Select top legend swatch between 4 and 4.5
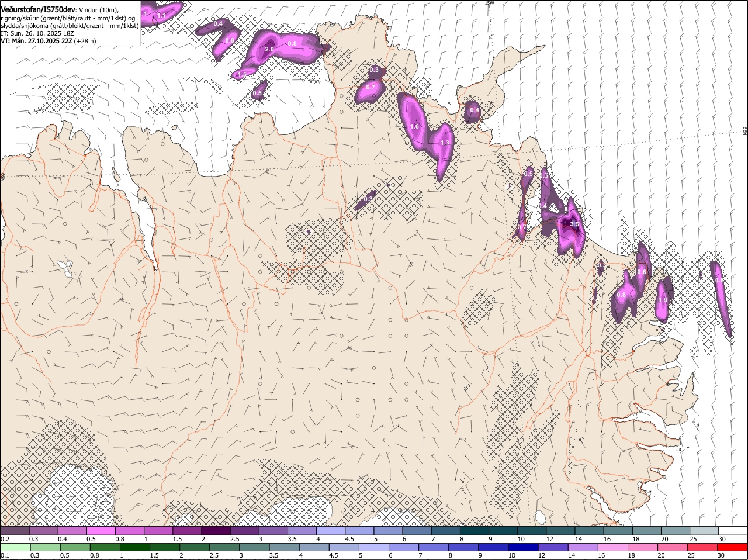 pyautogui.click(x=331, y=531)
